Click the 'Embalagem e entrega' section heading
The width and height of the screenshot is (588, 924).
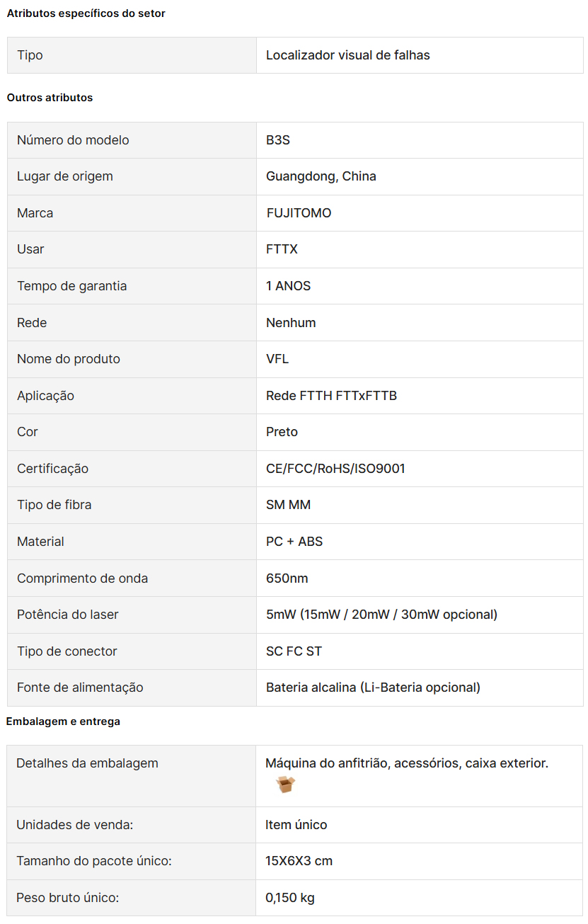click(64, 721)
